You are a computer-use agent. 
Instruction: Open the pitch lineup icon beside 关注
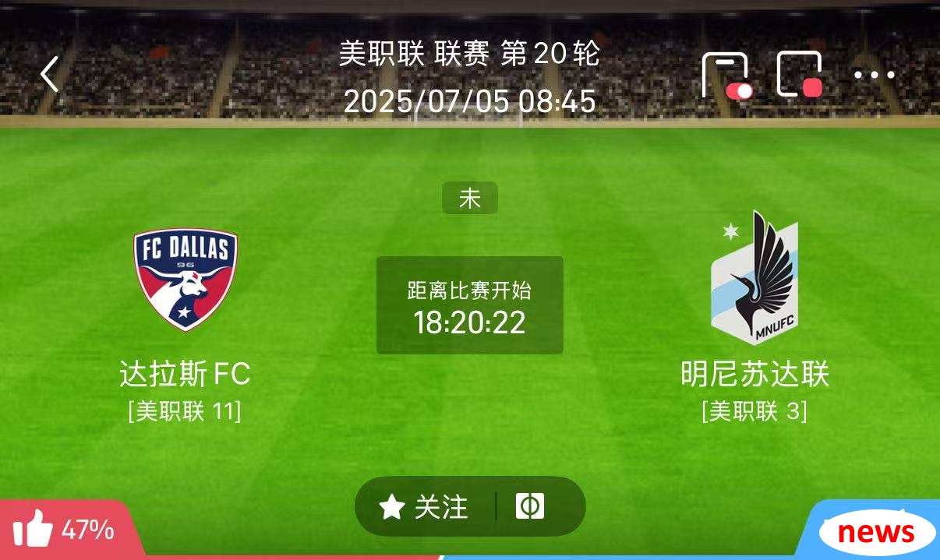tap(530, 506)
